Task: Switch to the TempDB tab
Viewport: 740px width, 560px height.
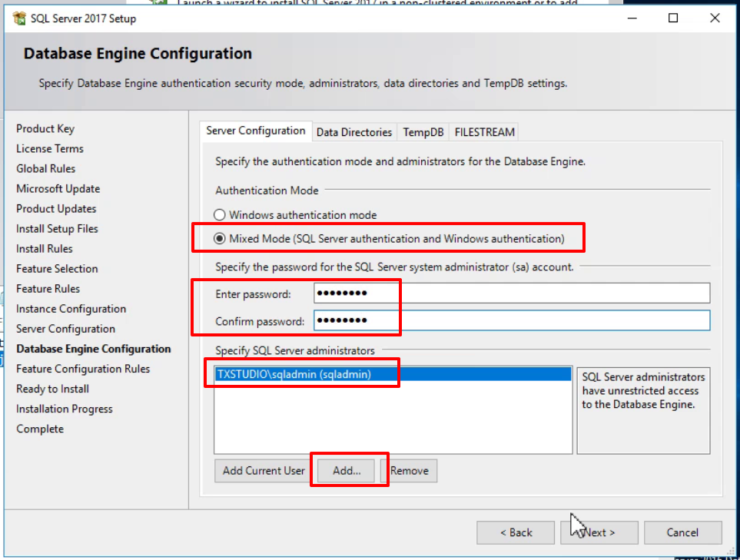Action: pos(423,132)
